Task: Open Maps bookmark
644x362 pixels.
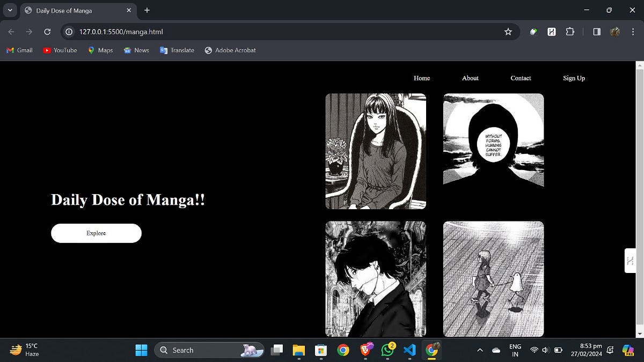Action: pyautogui.click(x=100, y=50)
